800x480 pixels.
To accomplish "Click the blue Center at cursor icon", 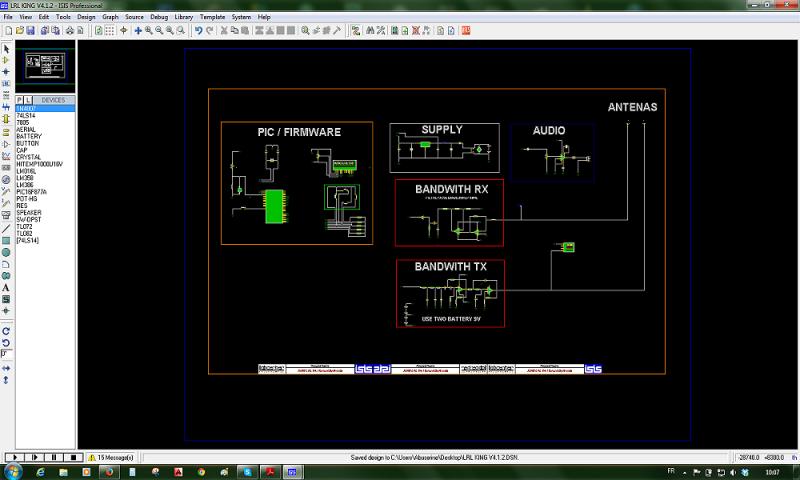I will (x=138, y=31).
